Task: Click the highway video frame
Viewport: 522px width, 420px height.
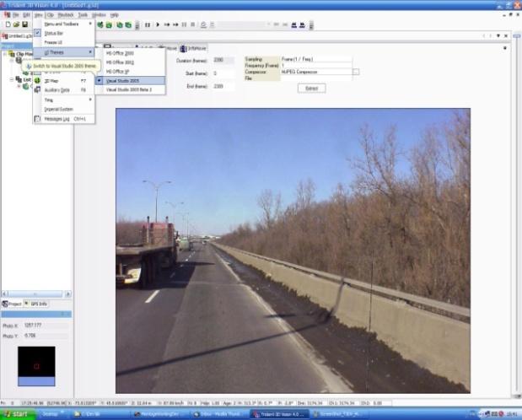Action: click(293, 250)
